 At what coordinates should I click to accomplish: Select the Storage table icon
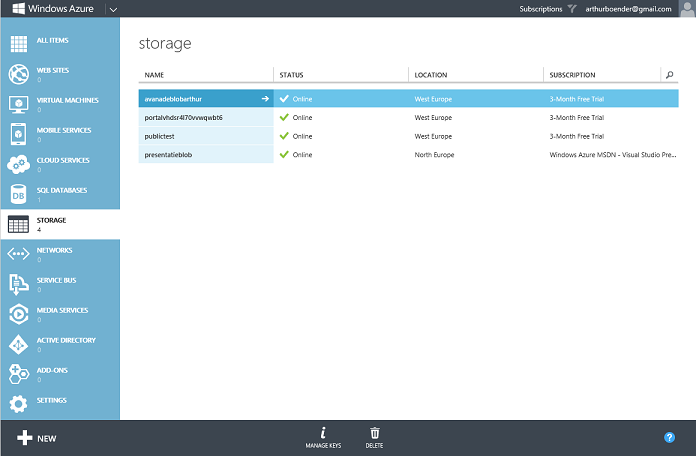pyautogui.click(x=19, y=224)
